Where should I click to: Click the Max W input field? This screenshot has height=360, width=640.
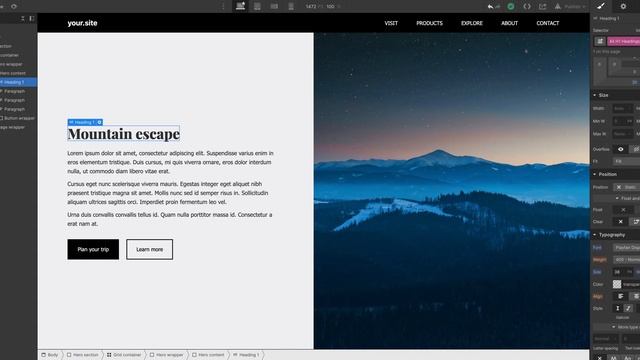click(622, 134)
